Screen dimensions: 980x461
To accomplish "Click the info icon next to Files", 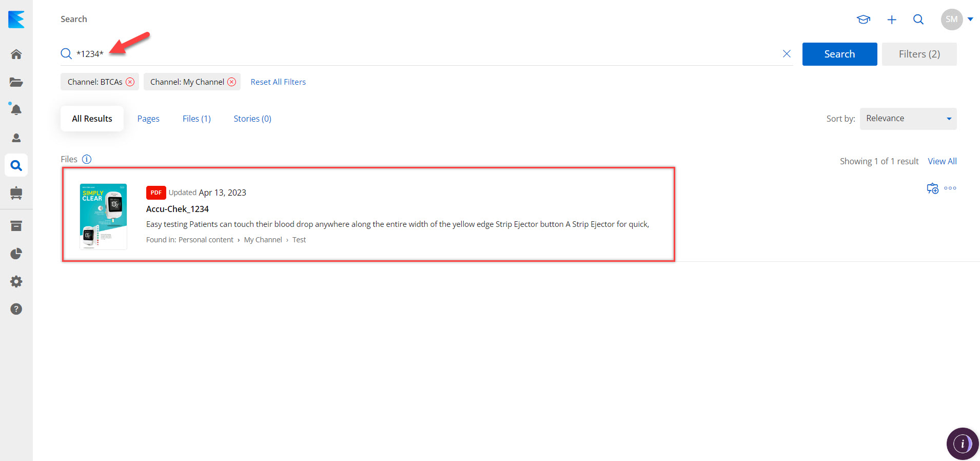I will tap(87, 159).
